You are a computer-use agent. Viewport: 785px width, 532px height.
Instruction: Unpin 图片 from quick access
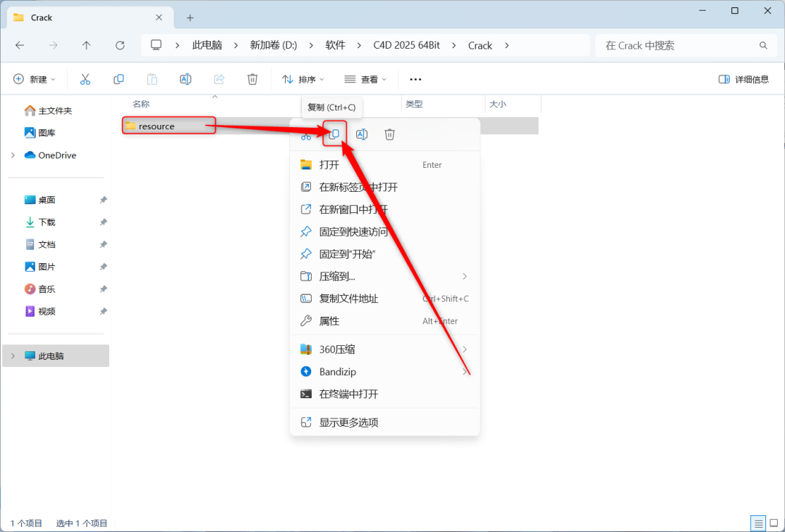[103, 267]
